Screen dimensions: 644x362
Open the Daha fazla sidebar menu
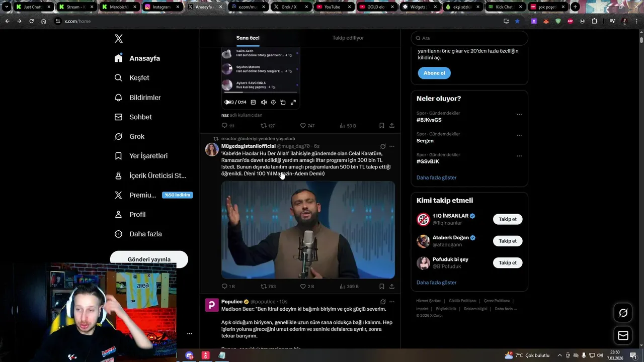(x=138, y=234)
